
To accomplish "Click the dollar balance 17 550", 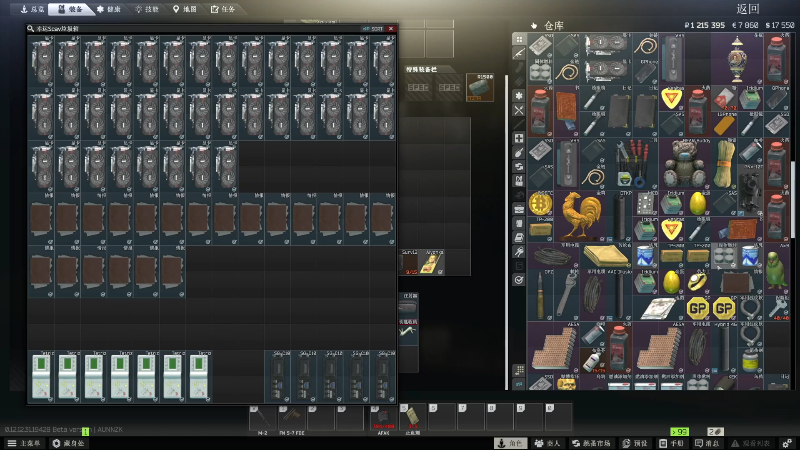I will (780, 25).
